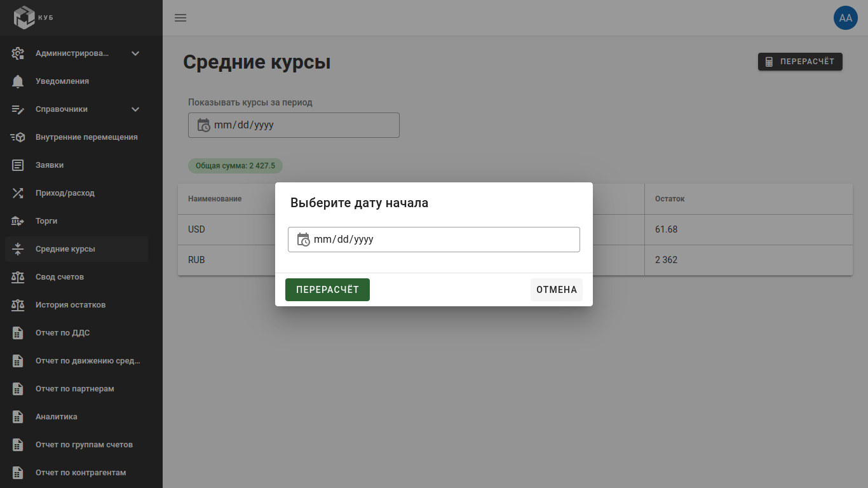Click the Отчет по ДДС file icon
Screen dimensions: 868x488
18,333
